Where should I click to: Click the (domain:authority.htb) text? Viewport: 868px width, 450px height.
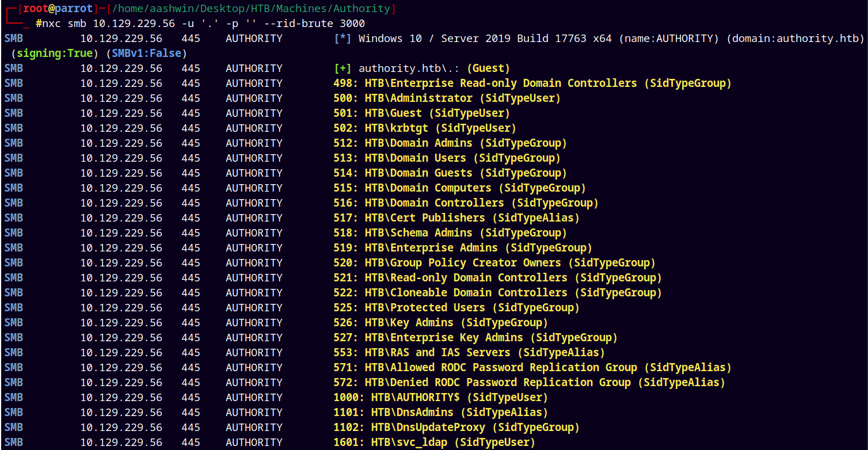[795, 39]
